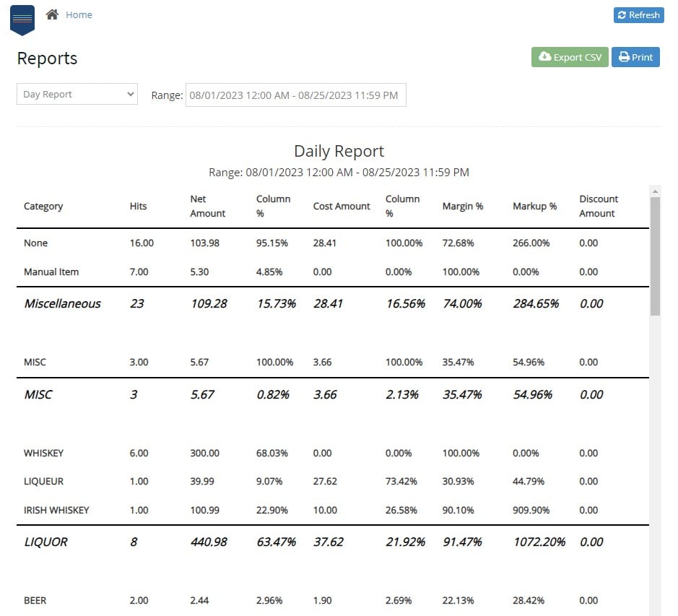The image size is (678, 616).
Task: Click the dropdown arrow next to Day Report
Action: [x=130, y=94]
